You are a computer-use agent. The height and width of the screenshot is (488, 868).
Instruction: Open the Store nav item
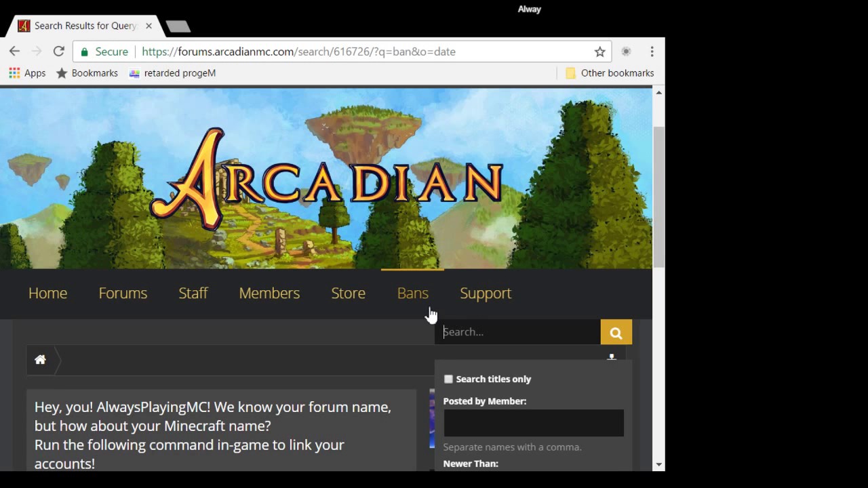pos(348,293)
